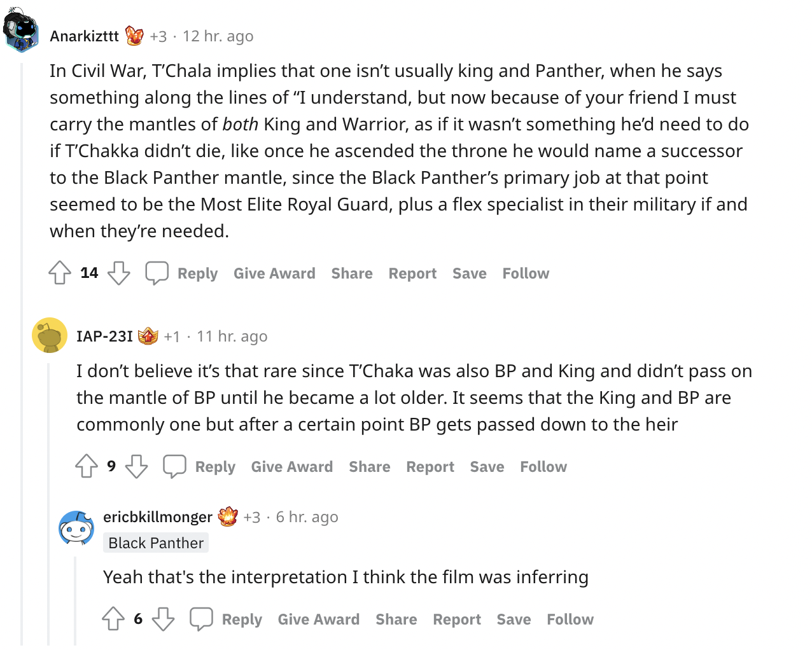Collapse ericbkillmonger's thread line
Image resolution: width=812 pixels, height=650 pixels.
75,601
